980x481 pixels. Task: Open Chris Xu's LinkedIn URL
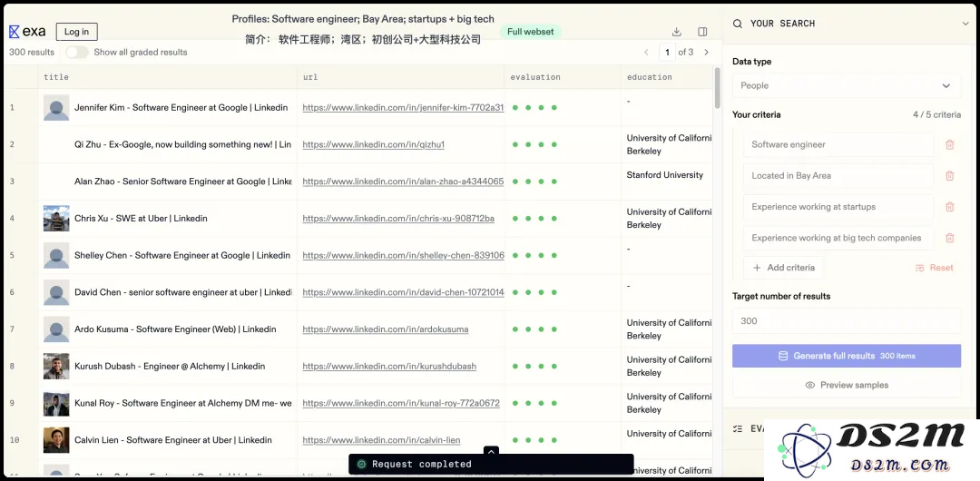[x=398, y=219]
